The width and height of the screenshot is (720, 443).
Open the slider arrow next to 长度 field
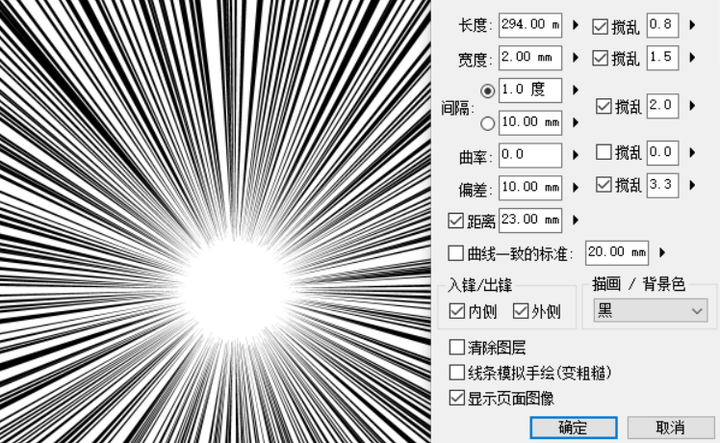point(575,25)
